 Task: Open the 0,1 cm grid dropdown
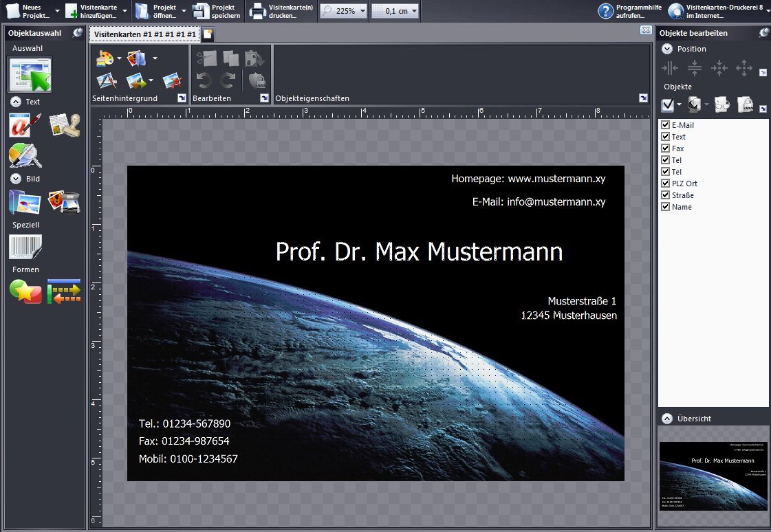415,11
